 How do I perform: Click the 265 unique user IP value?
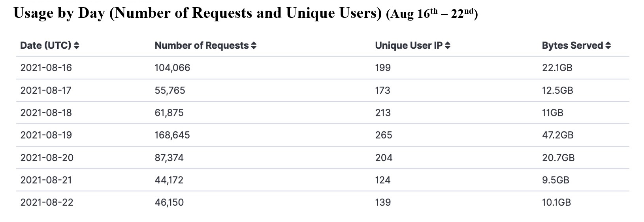tap(384, 135)
